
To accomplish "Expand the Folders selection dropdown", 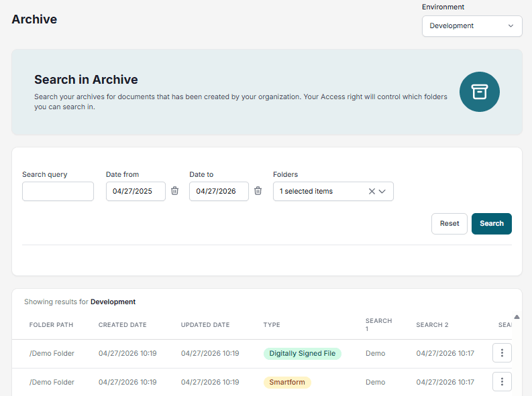I will coord(382,192).
